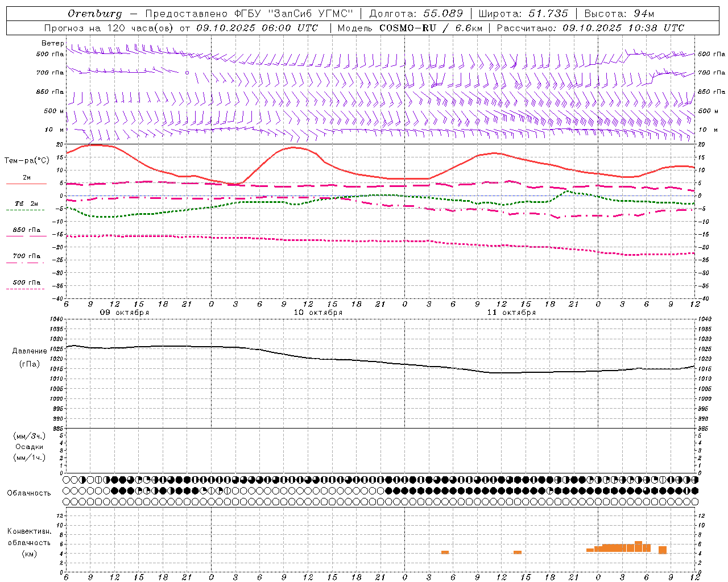The image size is (728, 582).
Task: Click the 'Td 2м' dew point legend entry
Action: point(27,203)
